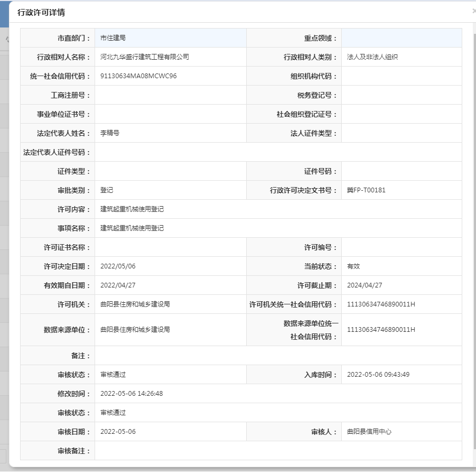Click the label 许可机关：
The width and height of the screenshot is (476, 474).
coord(74,304)
